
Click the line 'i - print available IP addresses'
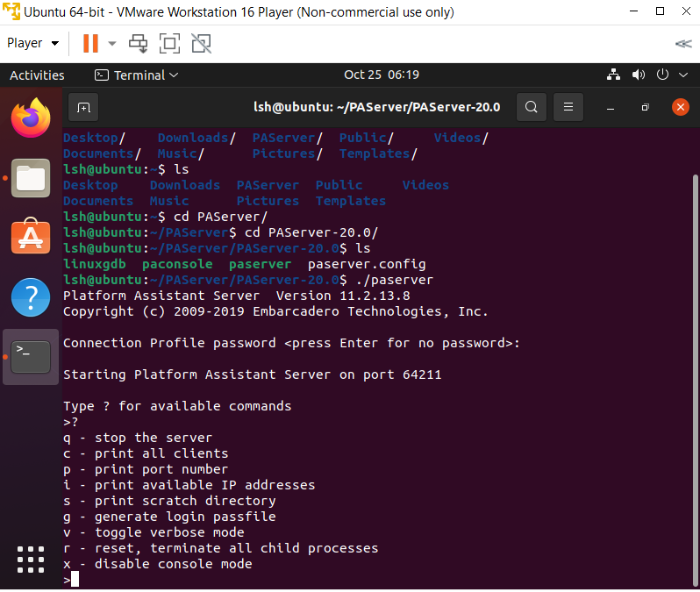[189, 485]
